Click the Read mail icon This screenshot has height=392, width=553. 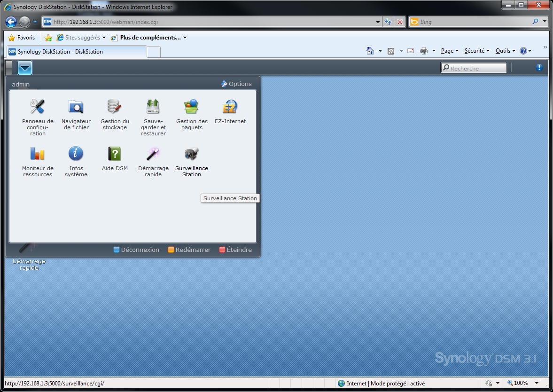point(411,51)
